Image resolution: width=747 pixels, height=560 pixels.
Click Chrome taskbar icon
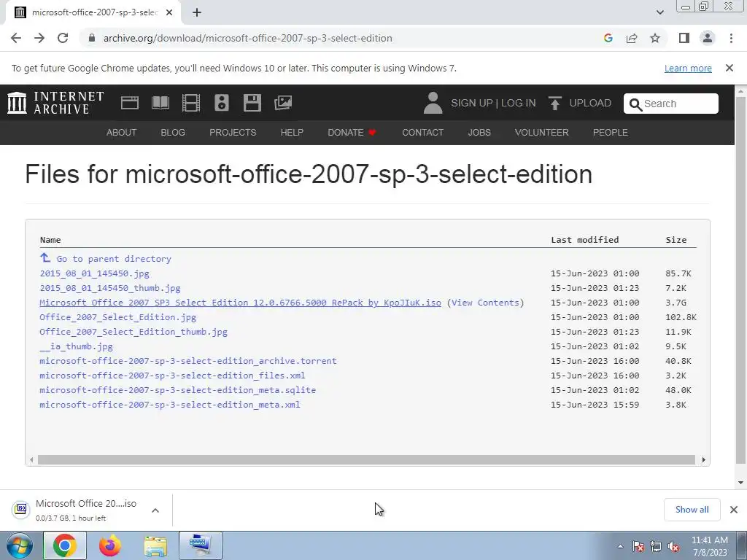click(65, 545)
